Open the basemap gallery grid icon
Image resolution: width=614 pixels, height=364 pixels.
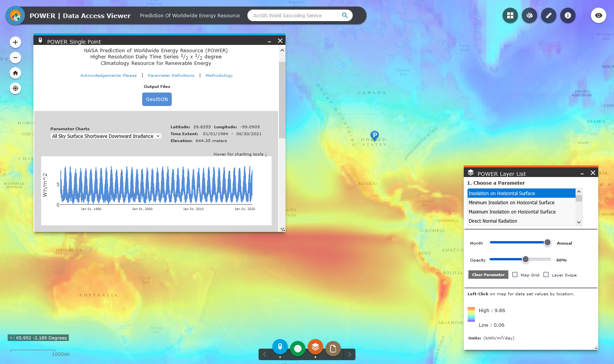point(510,15)
